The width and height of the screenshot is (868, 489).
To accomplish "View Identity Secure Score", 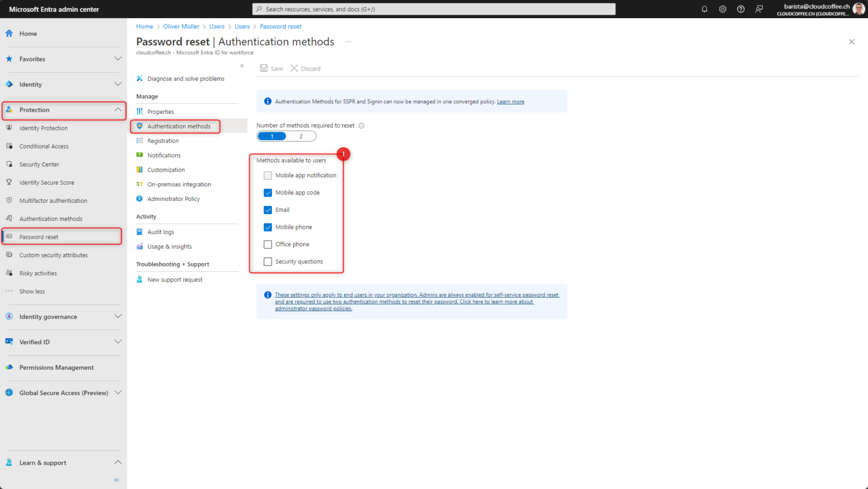I will coord(47,182).
